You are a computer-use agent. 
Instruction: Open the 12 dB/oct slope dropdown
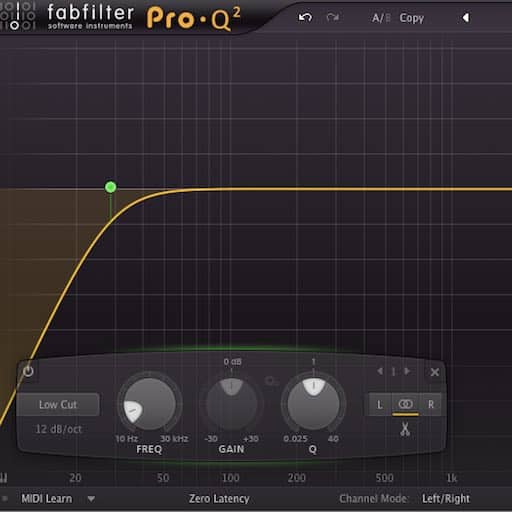58,429
